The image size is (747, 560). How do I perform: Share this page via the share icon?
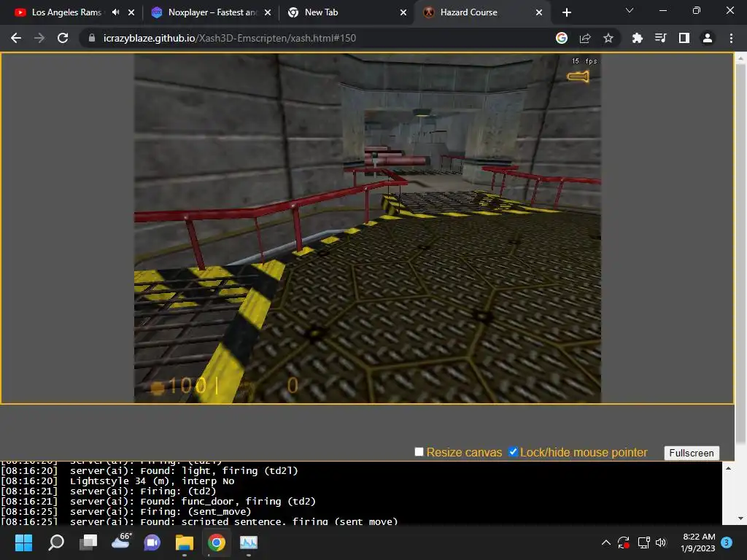[585, 38]
